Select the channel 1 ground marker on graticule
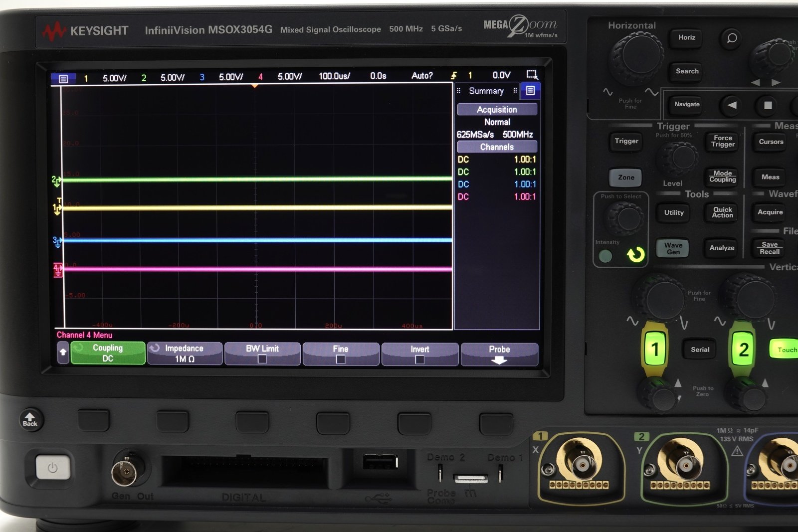Viewport: 798px width, 532px height. pyautogui.click(x=57, y=208)
